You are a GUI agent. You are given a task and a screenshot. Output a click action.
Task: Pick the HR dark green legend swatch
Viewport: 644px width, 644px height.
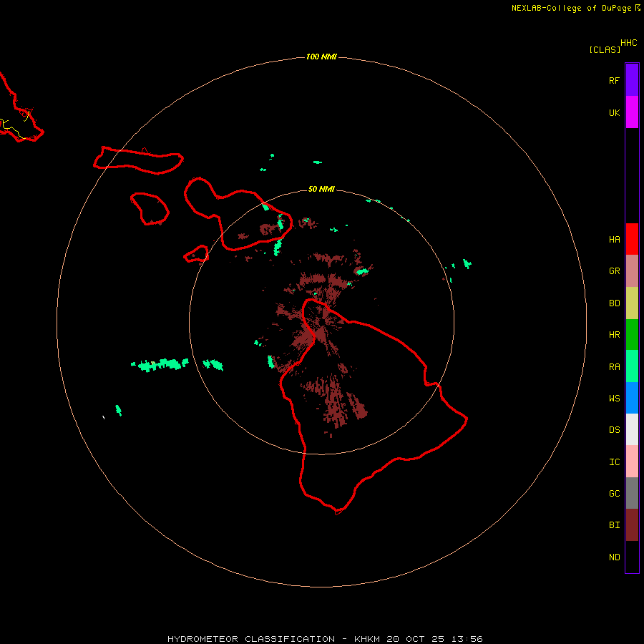pyautogui.click(x=632, y=335)
